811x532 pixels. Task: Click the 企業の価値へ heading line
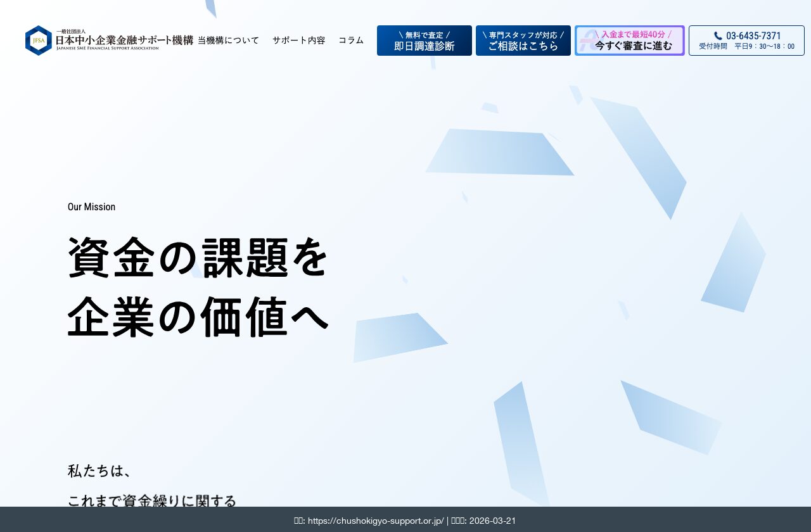[198, 318]
